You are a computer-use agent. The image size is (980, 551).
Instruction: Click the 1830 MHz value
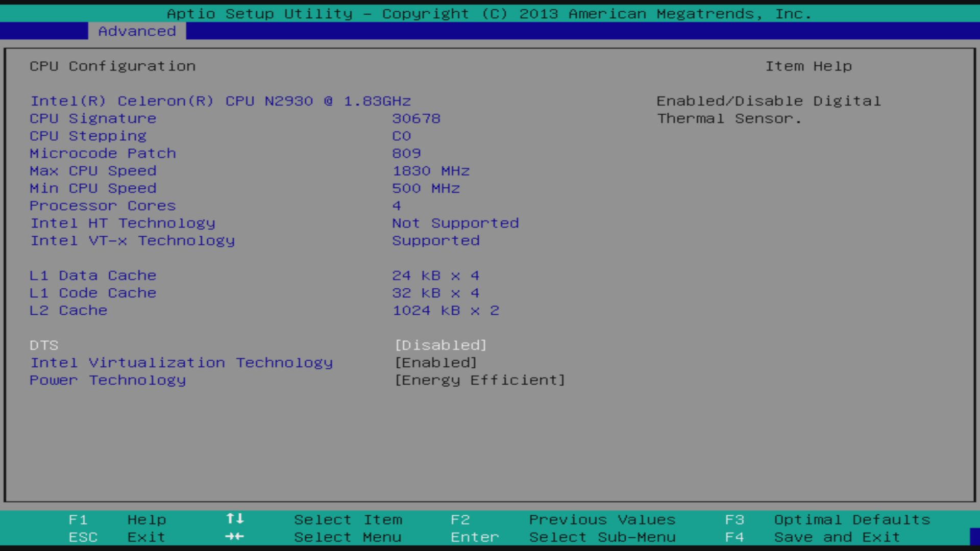tap(431, 171)
